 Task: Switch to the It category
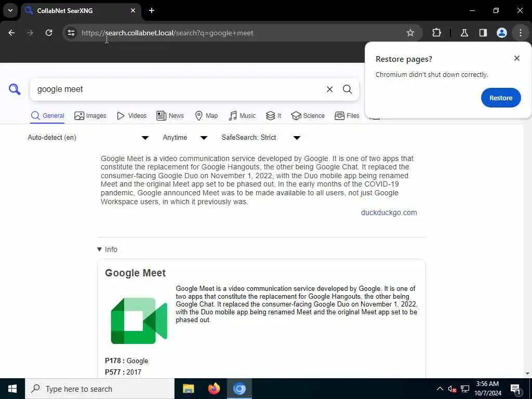pos(273,116)
